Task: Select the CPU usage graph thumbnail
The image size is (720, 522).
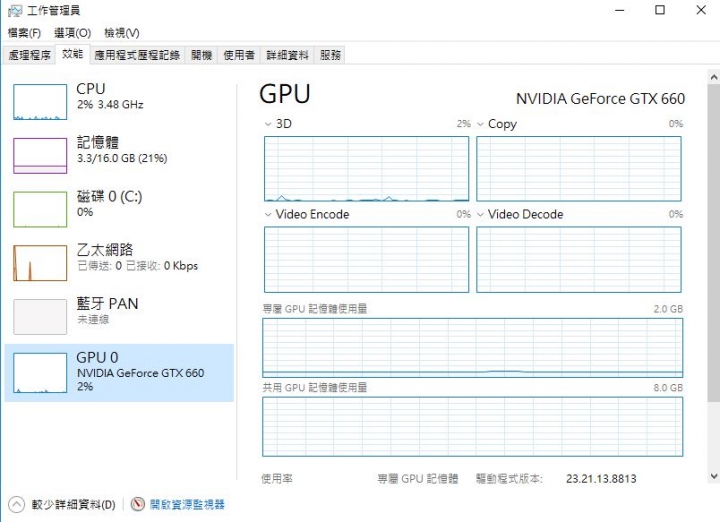Action: 40,102
